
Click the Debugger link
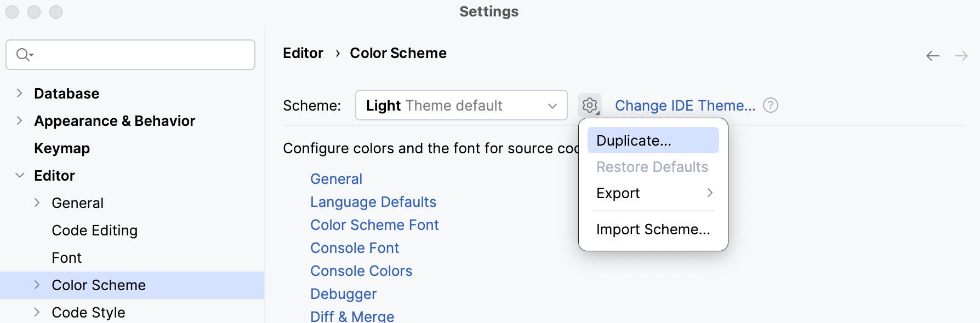343,293
